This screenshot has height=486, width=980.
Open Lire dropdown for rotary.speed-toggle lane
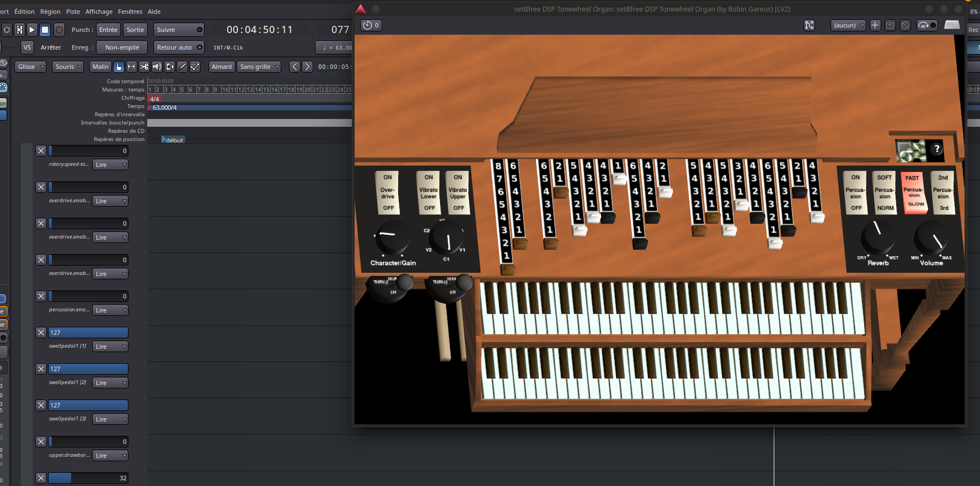click(x=110, y=165)
